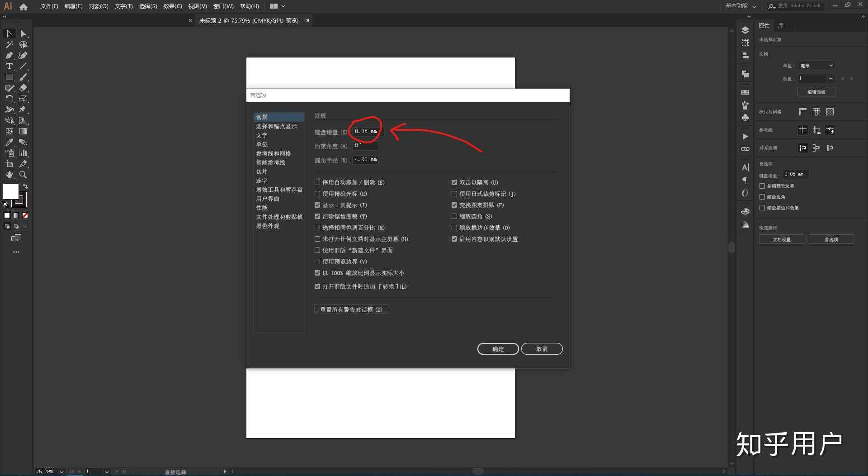Select the Gradient tool
Screen dimensions: 868x476
pos(23,131)
